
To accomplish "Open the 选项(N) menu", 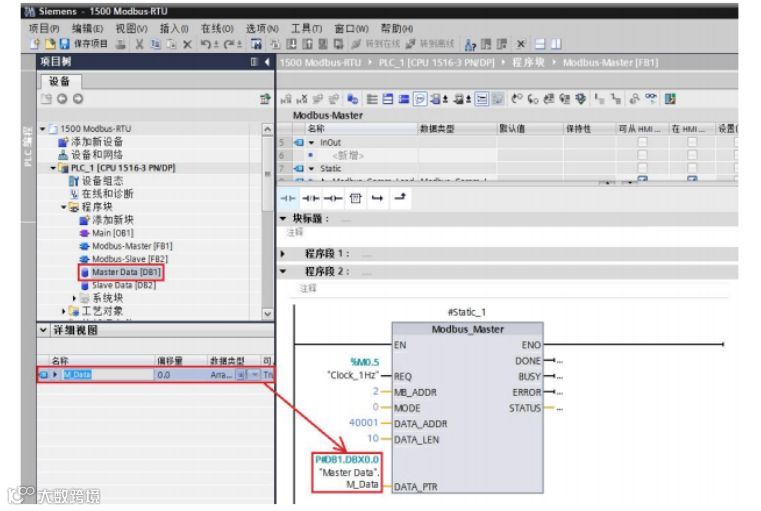I will 262,29.
